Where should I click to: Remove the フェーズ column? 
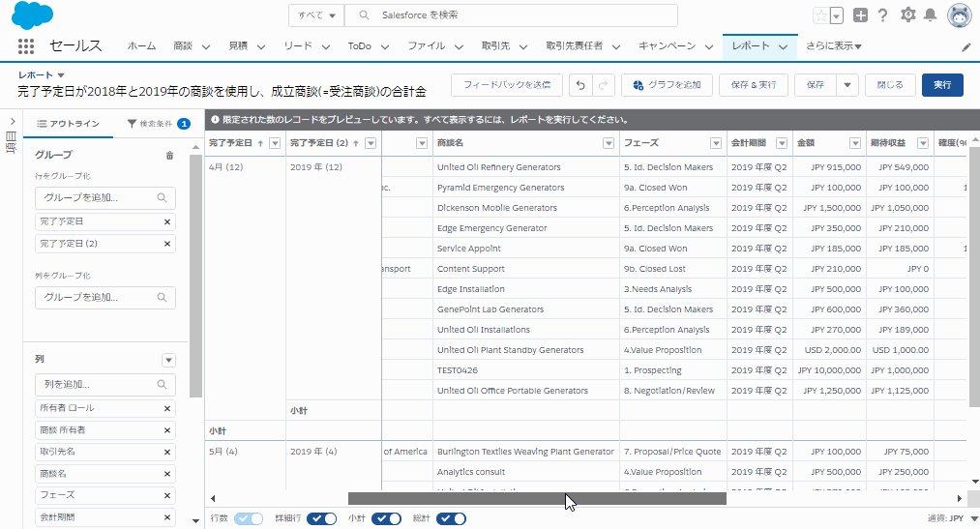pyautogui.click(x=166, y=495)
